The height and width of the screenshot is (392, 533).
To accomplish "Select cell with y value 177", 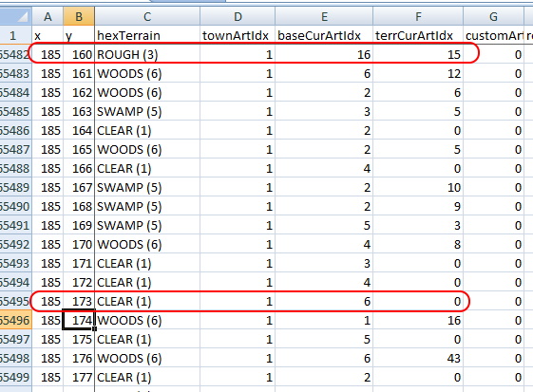I will 79,377.
